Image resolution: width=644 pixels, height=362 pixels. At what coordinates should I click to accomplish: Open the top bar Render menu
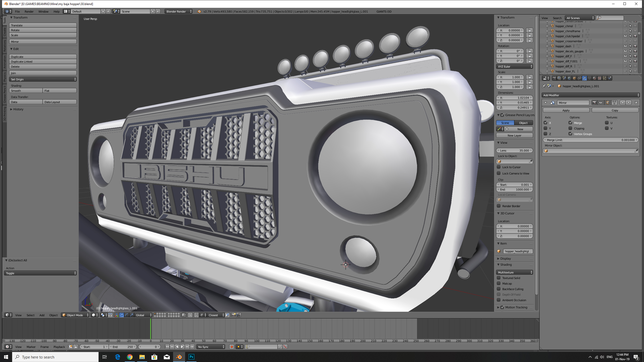pos(29,11)
